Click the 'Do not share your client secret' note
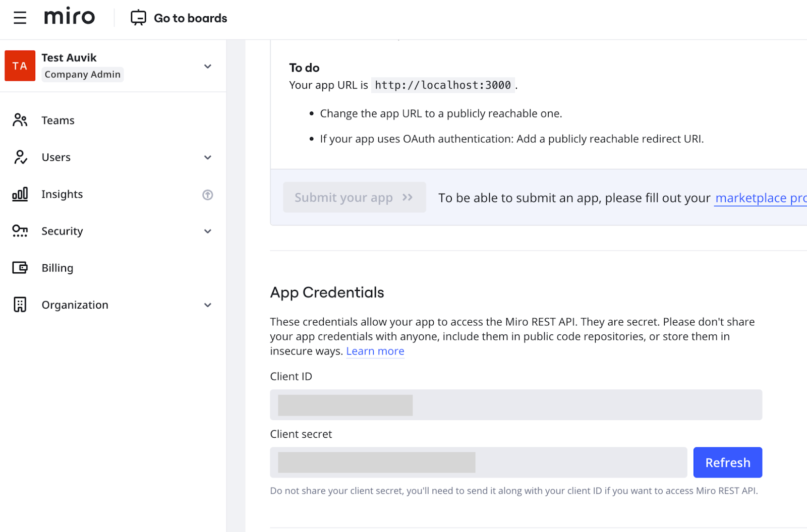The image size is (807, 532). [x=513, y=491]
